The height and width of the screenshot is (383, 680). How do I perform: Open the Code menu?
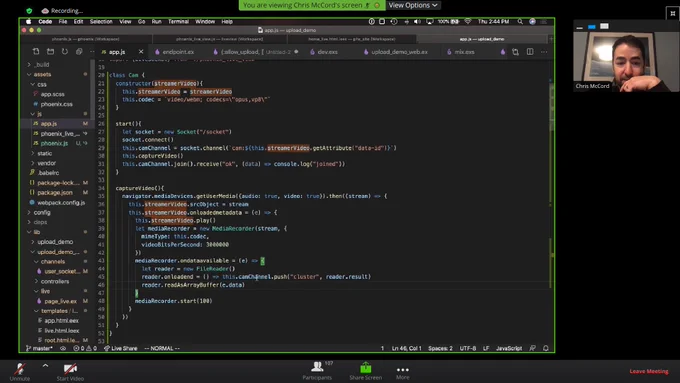[45, 21]
